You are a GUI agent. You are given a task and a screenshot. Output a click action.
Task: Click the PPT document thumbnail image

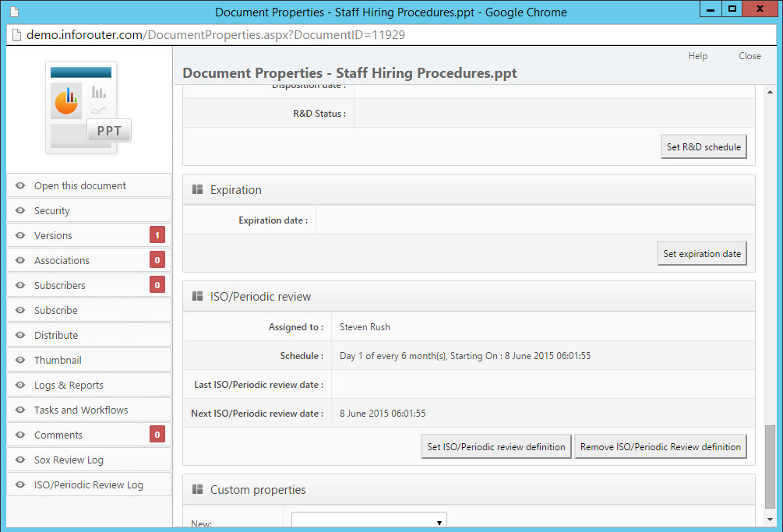[88, 107]
